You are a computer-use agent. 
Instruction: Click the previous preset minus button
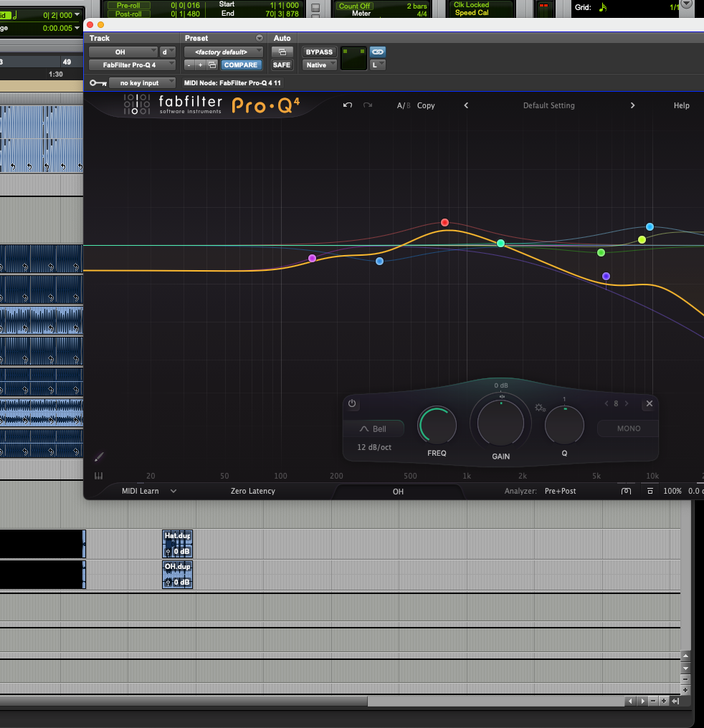click(189, 65)
